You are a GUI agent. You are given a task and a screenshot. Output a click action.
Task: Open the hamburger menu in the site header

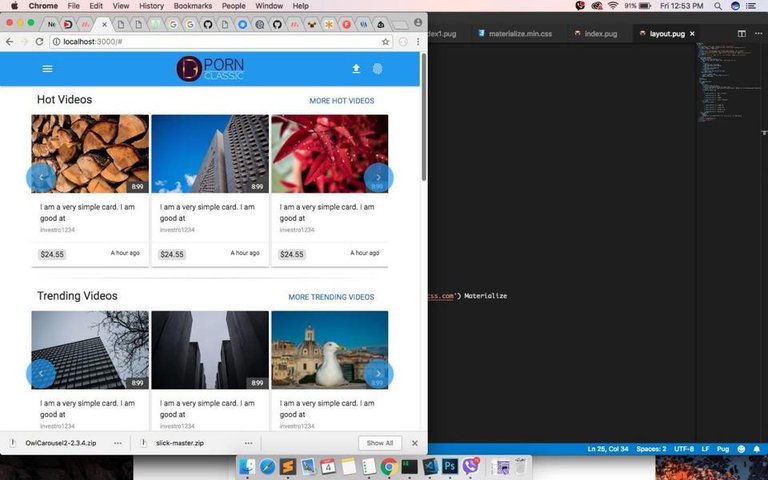tap(48, 69)
